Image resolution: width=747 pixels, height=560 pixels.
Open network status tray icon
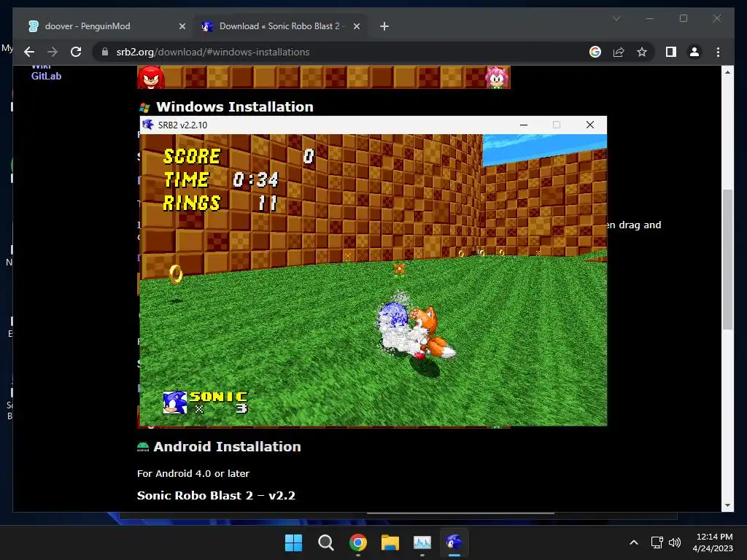pos(657,542)
